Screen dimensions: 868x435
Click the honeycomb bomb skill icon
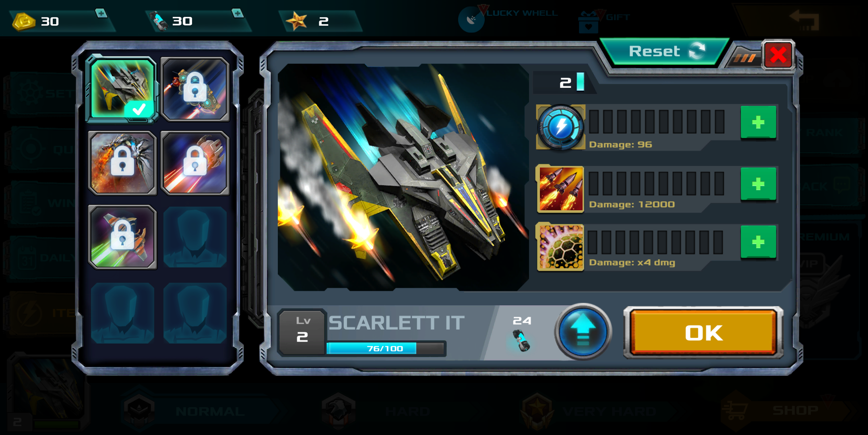tap(560, 247)
